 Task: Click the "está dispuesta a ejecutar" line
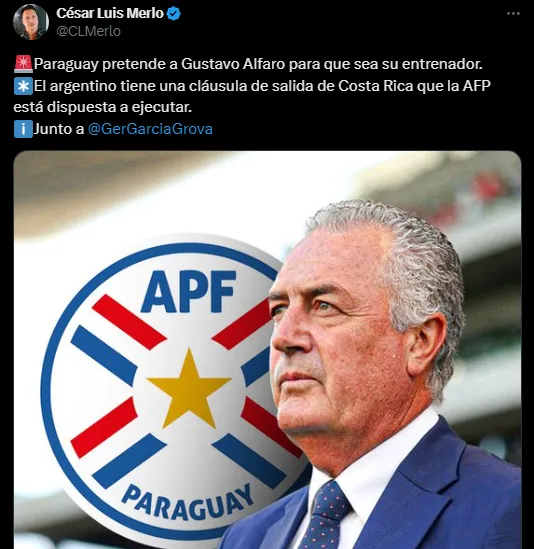point(103,107)
